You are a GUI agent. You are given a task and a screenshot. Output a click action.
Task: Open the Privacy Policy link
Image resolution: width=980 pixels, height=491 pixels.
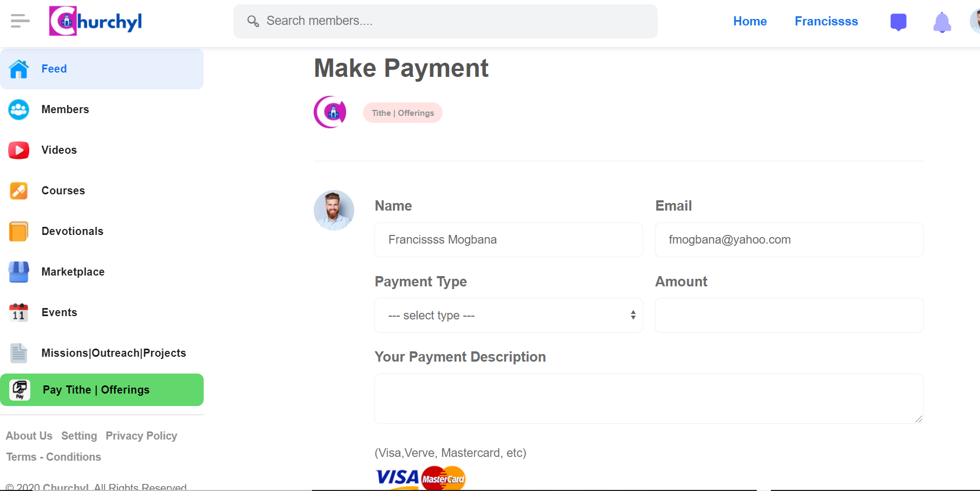pos(141,436)
